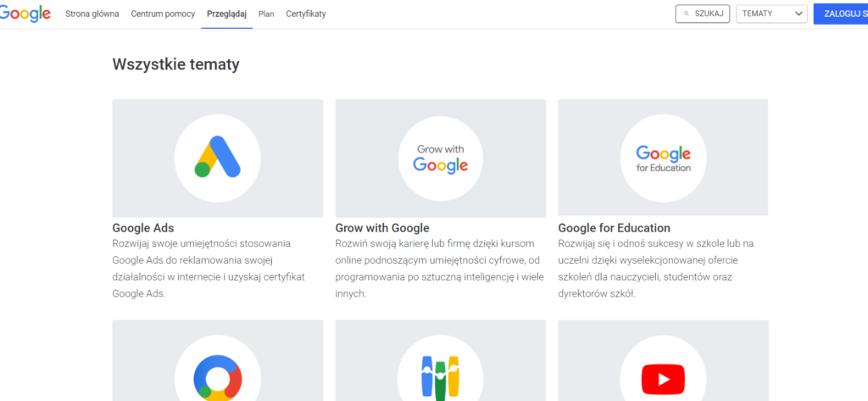This screenshot has height=401, width=868.
Task: Open the Grow with Google title link
Action: tap(382, 228)
